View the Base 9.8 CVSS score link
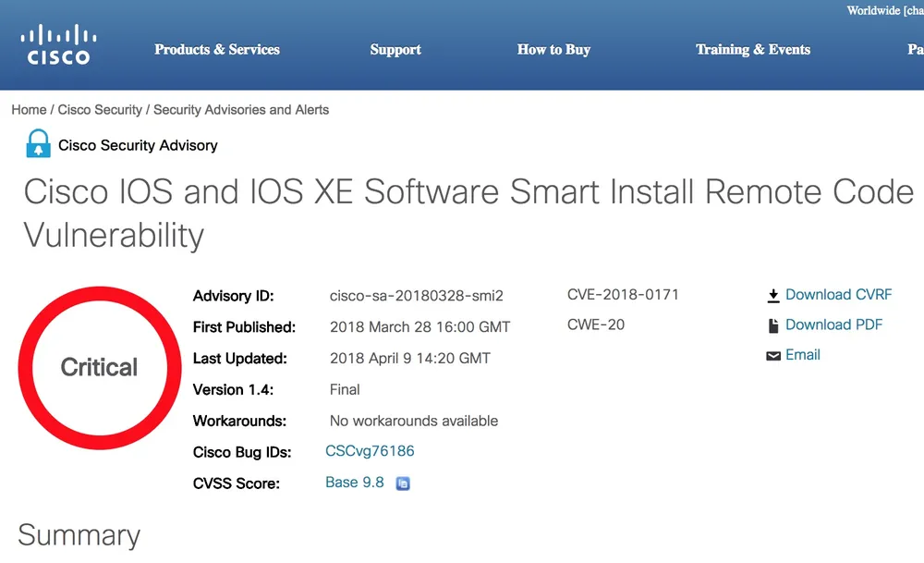 point(355,482)
